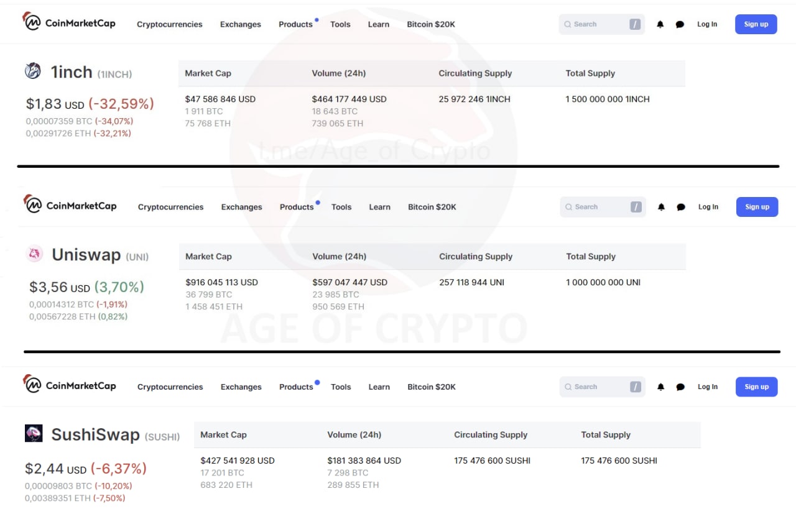Open Bitcoin $20K link in the SushiSwap panel header
Viewport: 796px width, 532px height.
click(432, 387)
